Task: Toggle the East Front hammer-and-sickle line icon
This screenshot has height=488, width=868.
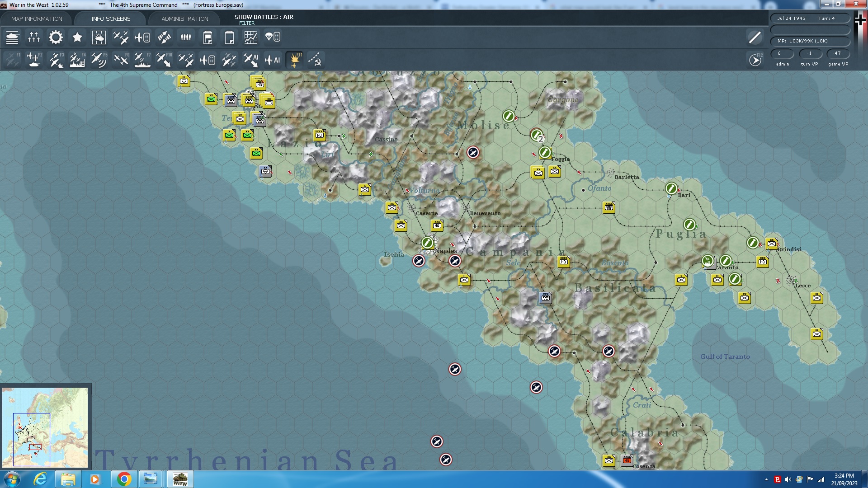Action: coord(315,60)
